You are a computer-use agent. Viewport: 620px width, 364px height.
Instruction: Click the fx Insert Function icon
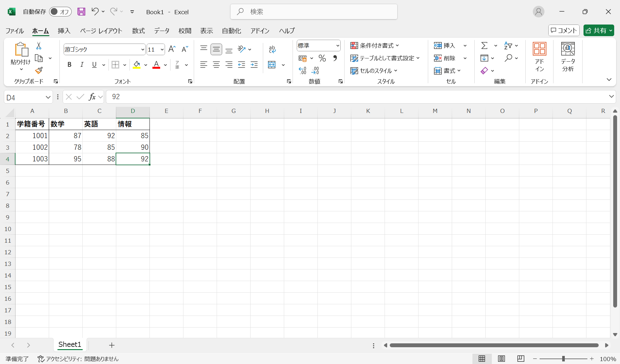[92, 97]
